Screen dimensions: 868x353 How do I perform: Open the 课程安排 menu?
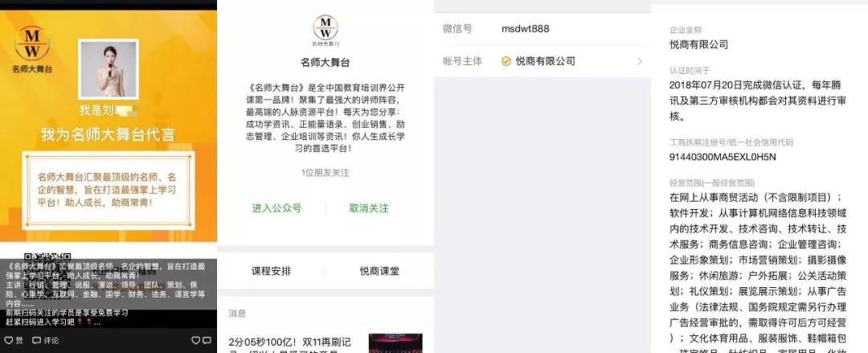pyautogui.click(x=271, y=271)
